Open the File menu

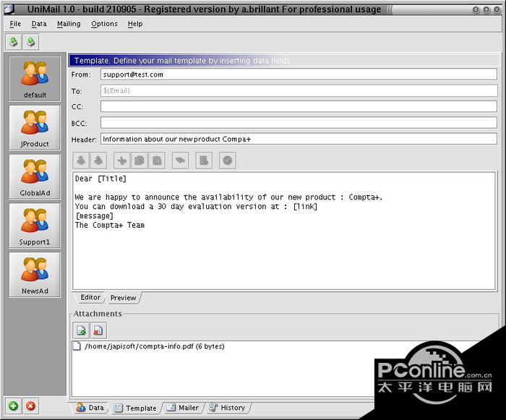15,24
